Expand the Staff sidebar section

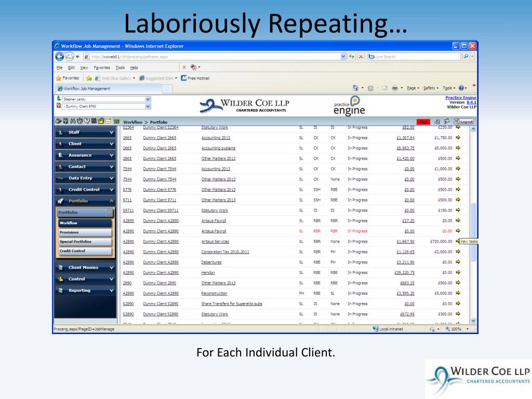pyautogui.click(x=85, y=132)
